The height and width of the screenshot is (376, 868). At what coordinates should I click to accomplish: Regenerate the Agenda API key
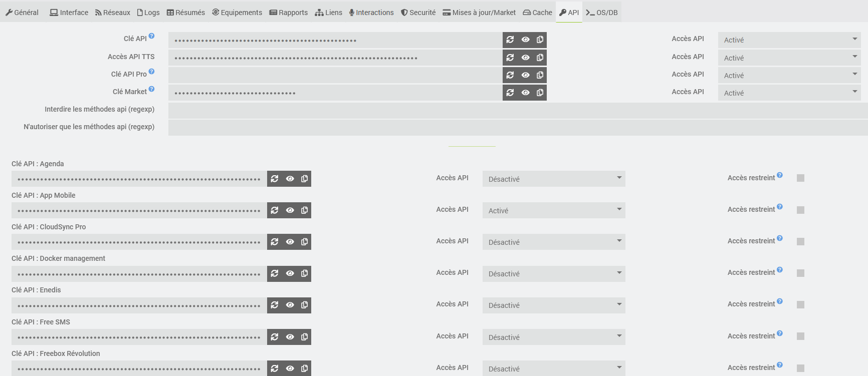pos(275,179)
